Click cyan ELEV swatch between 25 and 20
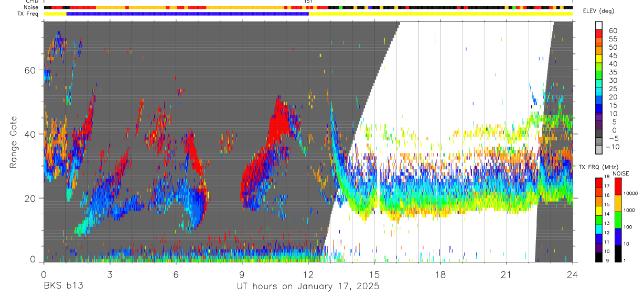 point(599,93)
